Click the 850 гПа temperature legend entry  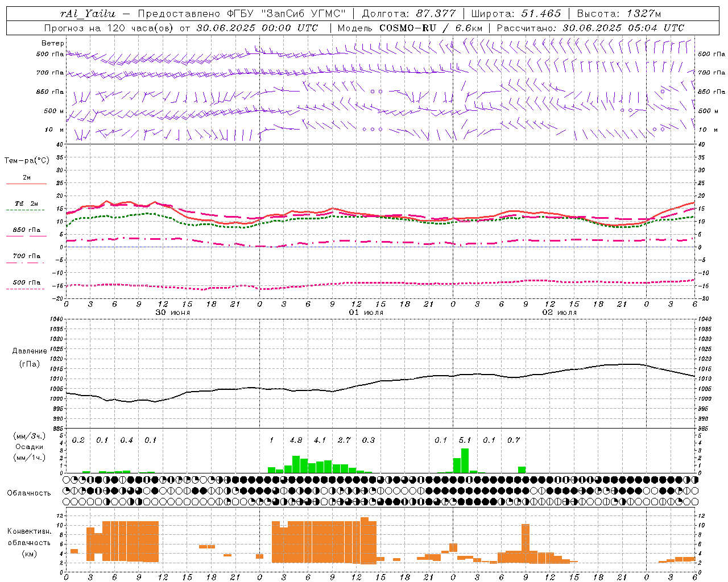point(26,230)
